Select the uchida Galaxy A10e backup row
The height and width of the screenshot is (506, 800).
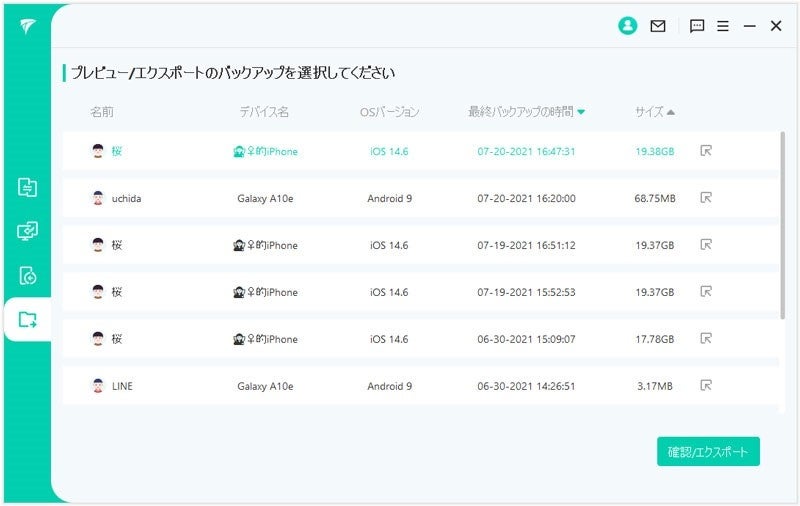pos(400,198)
